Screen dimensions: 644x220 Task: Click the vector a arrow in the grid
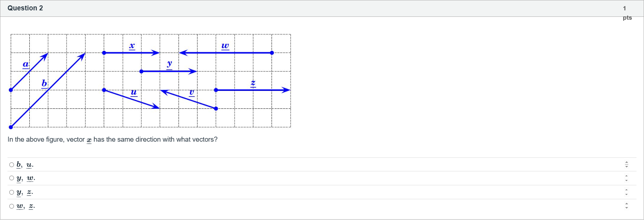29,72
